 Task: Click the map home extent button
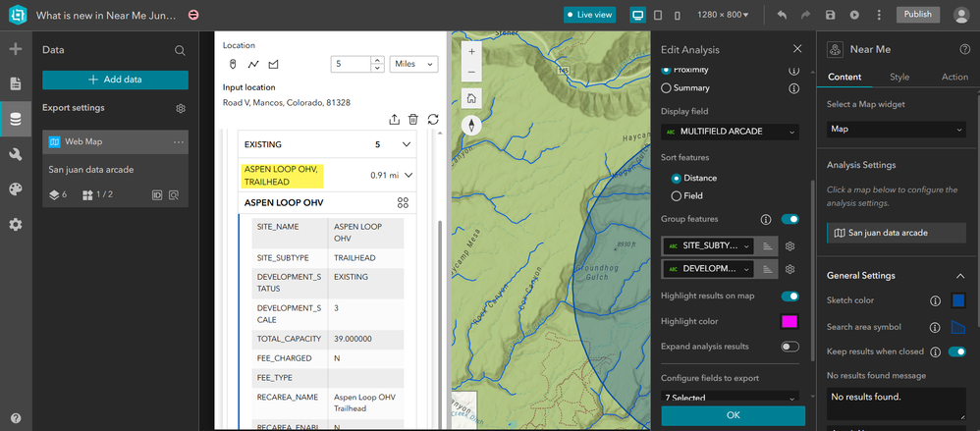pyautogui.click(x=471, y=98)
